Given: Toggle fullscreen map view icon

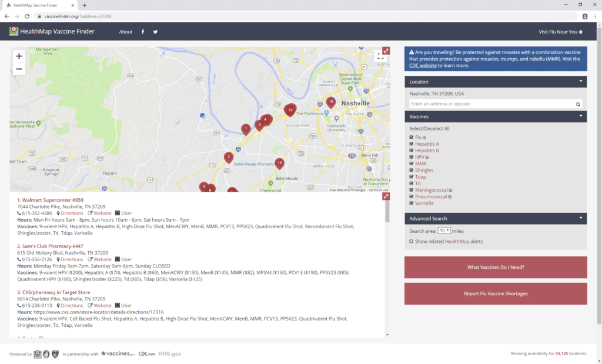Looking at the screenshot, I should [x=380, y=56].
